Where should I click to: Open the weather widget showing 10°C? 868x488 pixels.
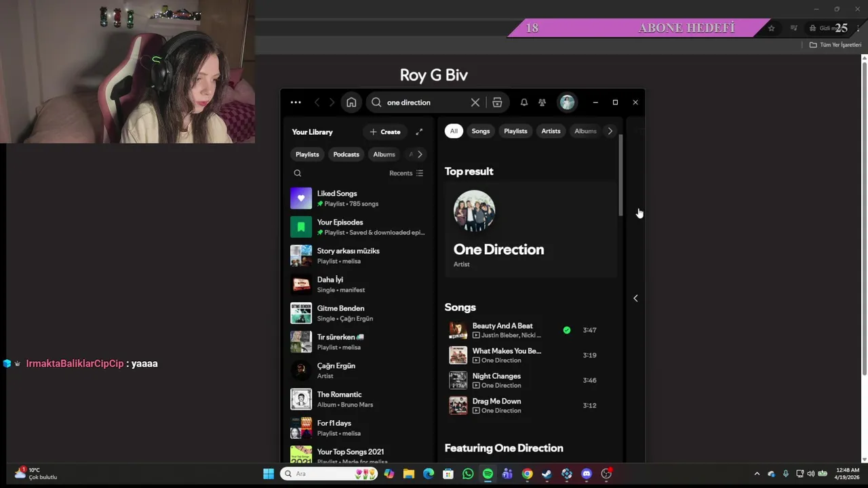37,473
